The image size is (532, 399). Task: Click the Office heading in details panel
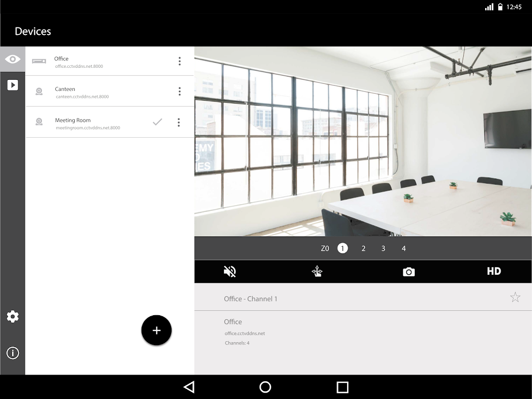[x=233, y=322]
